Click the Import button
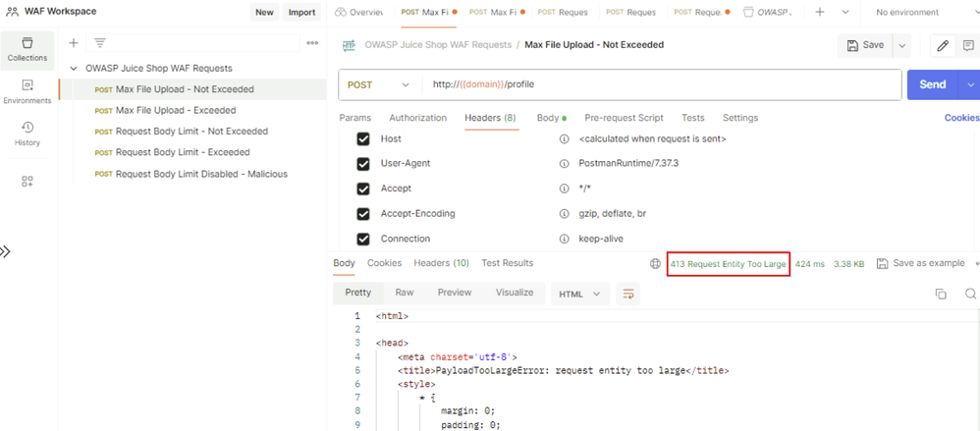Viewport: 980px width, 431px height. (301, 12)
